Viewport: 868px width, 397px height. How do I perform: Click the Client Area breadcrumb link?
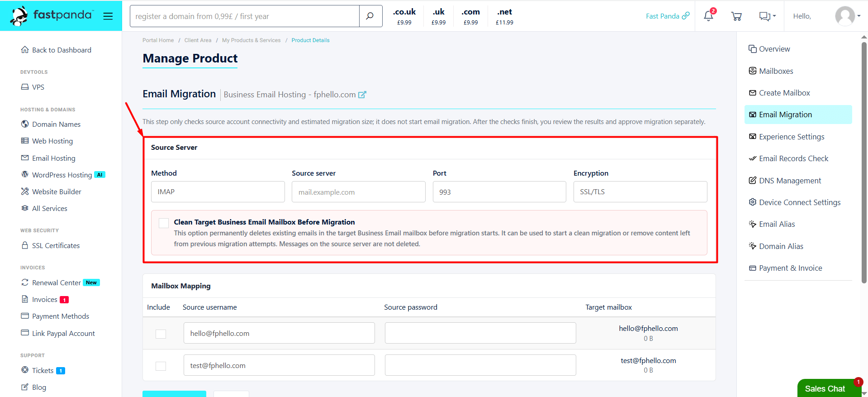(x=198, y=40)
